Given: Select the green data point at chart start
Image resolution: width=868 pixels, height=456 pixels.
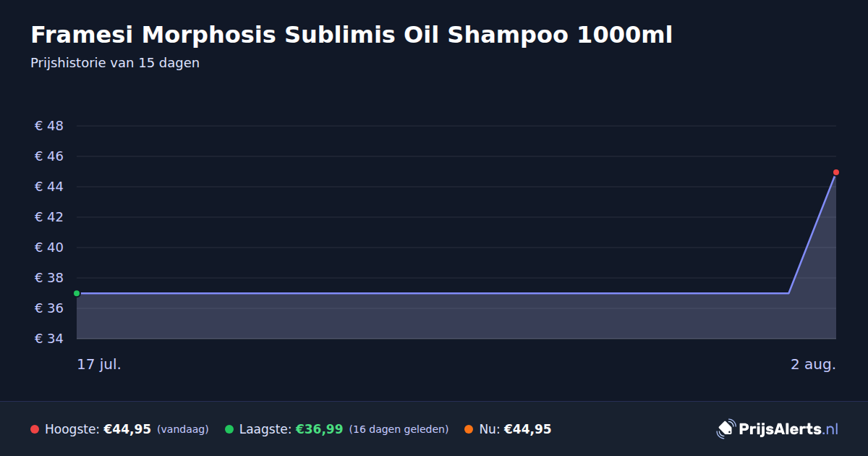Looking at the screenshot, I should click(77, 293).
